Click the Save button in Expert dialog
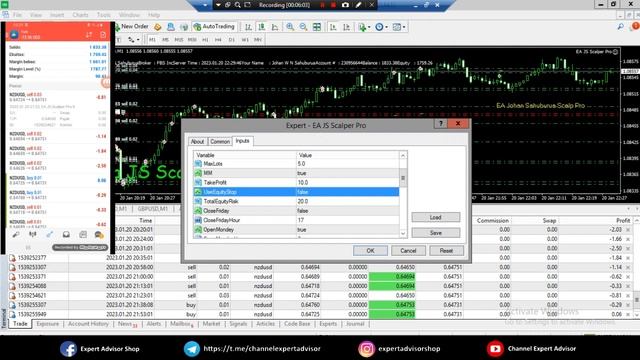This screenshot has width=640, height=360. pos(436,233)
